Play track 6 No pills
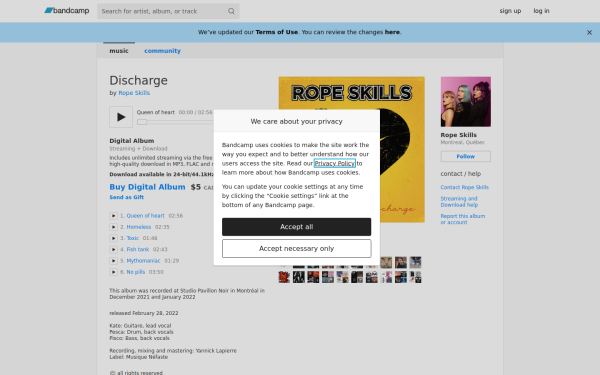Viewport: 600px width, 375px height. click(113, 272)
